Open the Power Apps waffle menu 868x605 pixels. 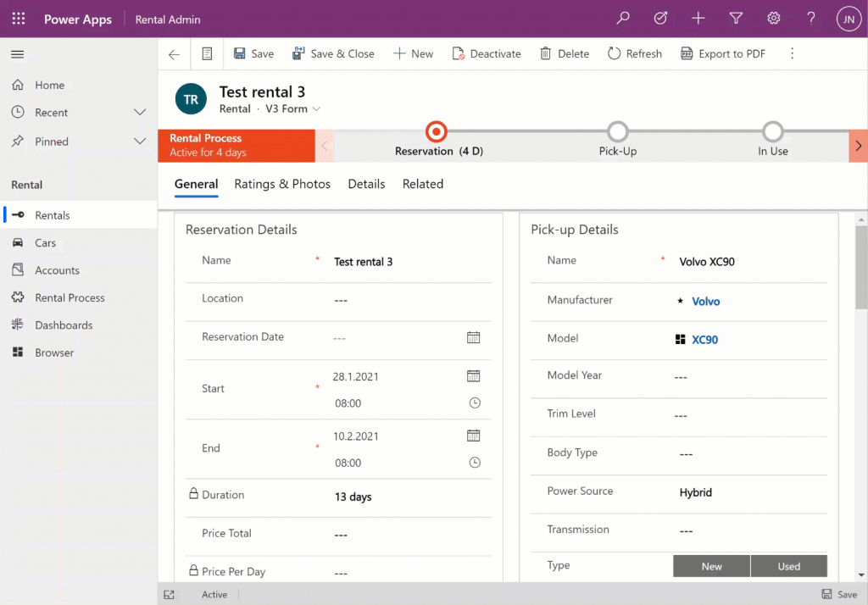coord(18,18)
